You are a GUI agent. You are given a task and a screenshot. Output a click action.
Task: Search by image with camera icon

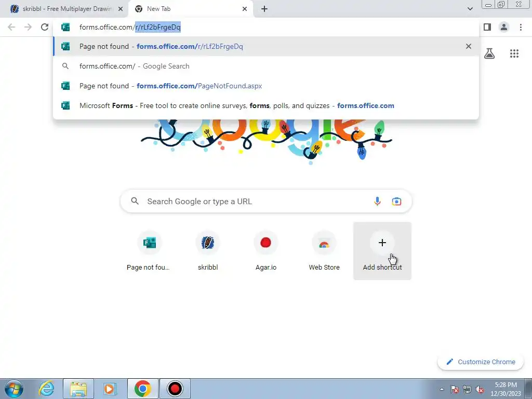pos(396,201)
